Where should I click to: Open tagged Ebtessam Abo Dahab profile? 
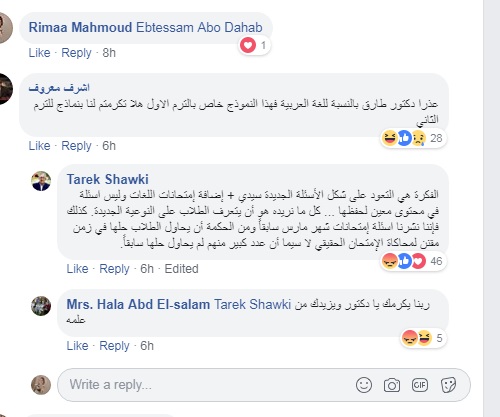click(x=199, y=27)
